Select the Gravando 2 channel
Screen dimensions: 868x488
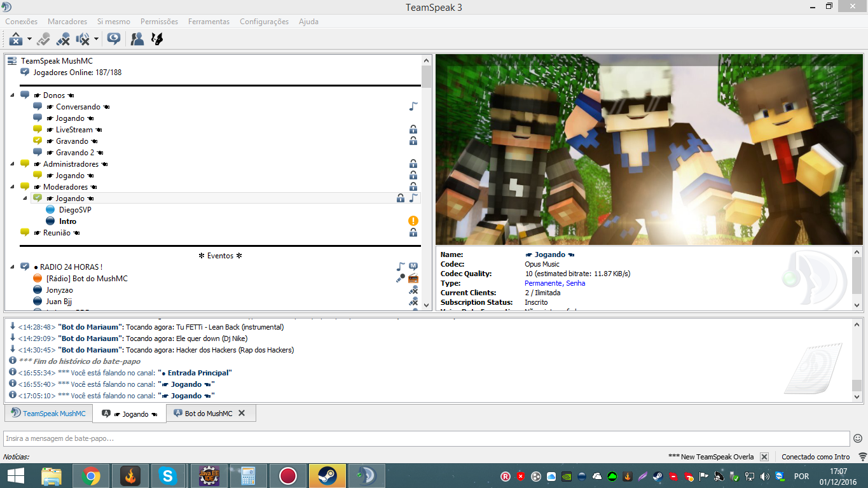pyautogui.click(x=226, y=153)
